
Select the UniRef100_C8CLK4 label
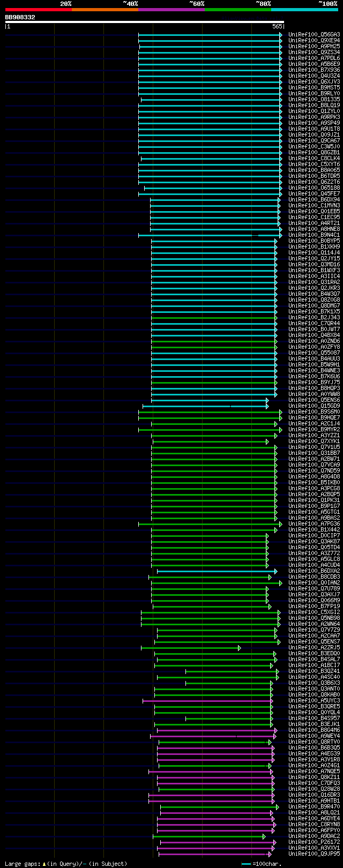[x=314, y=158]
